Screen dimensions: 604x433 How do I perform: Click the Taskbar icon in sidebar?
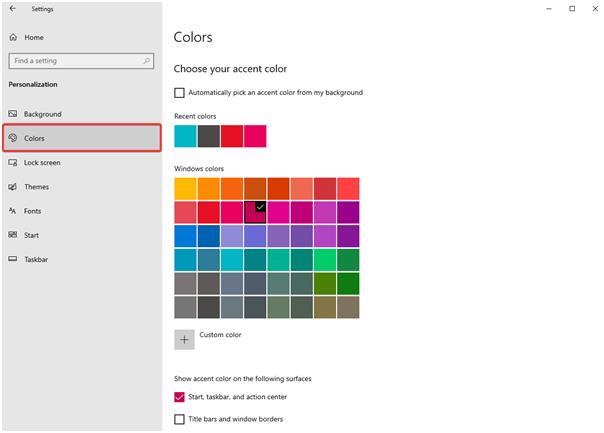13,259
